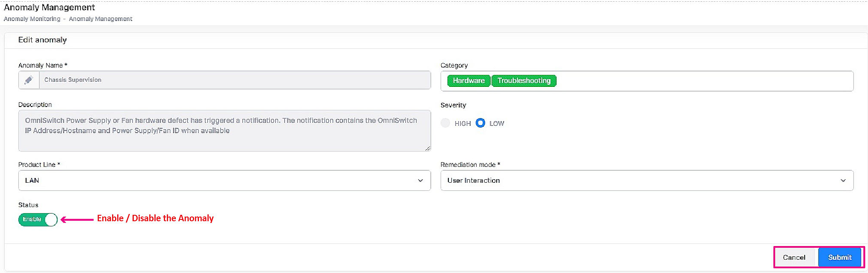The image size is (868, 273).
Task: Click the chevron arrow in Remediation mode field
Action: click(x=843, y=181)
